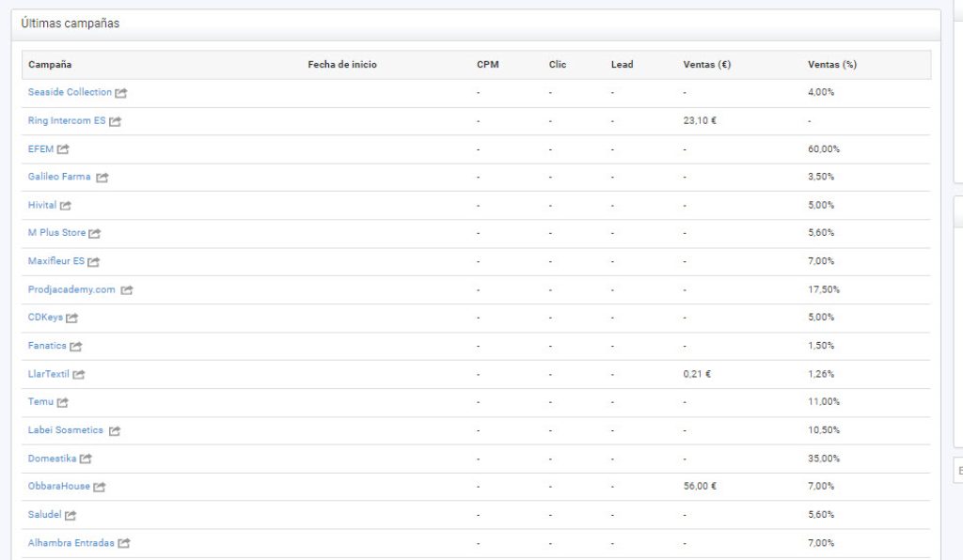
Task: Open the Maxifleur ES external link icon
Action: (93, 262)
